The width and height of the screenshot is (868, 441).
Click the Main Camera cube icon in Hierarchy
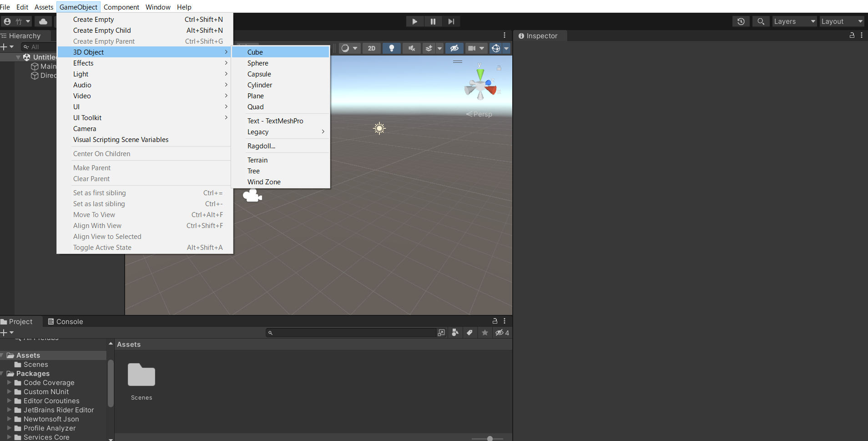pos(35,66)
